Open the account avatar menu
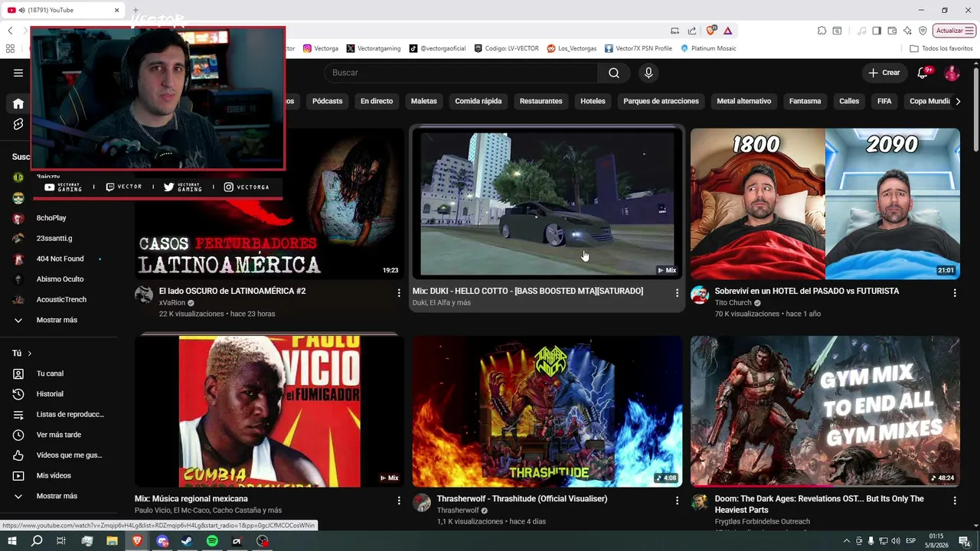 click(952, 73)
